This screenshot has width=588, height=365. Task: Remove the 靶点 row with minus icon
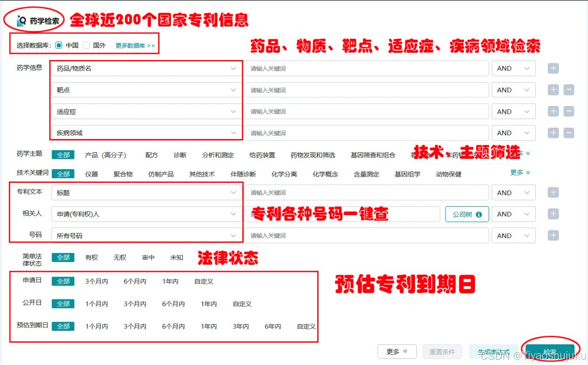[569, 90]
